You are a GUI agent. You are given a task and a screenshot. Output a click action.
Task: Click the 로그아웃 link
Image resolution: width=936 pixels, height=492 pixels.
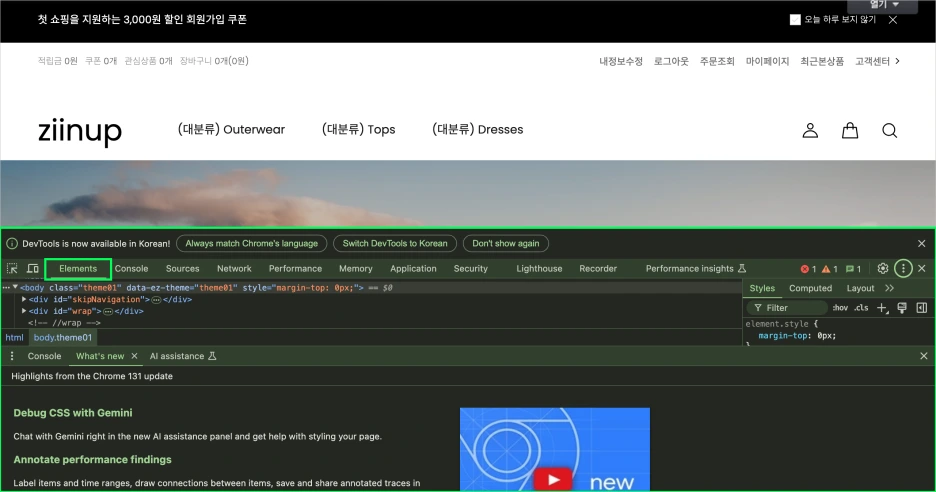tap(671, 61)
